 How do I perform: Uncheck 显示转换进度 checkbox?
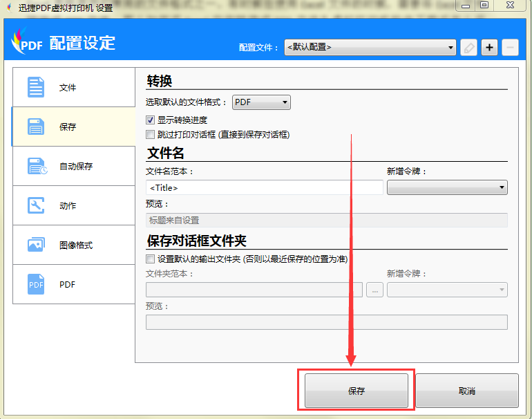pyautogui.click(x=151, y=120)
